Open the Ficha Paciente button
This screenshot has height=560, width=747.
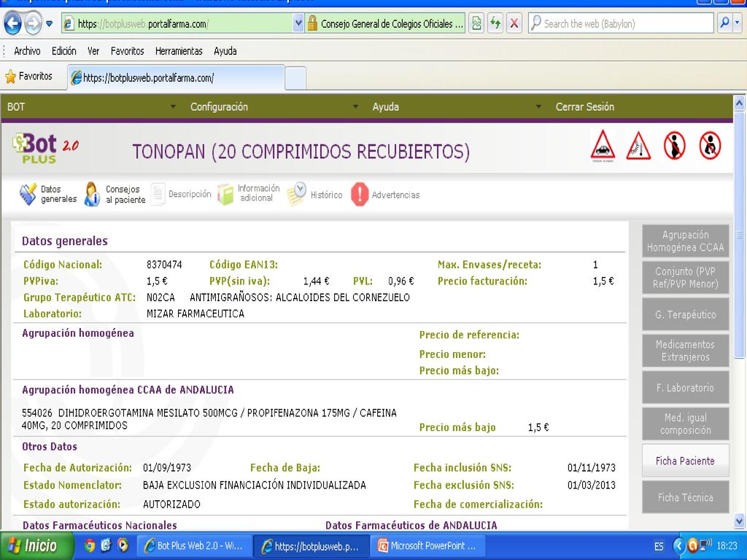click(685, 461)
